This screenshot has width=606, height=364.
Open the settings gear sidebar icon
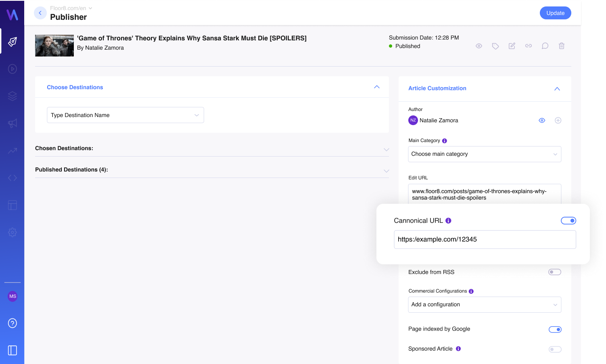coord(13,232)
